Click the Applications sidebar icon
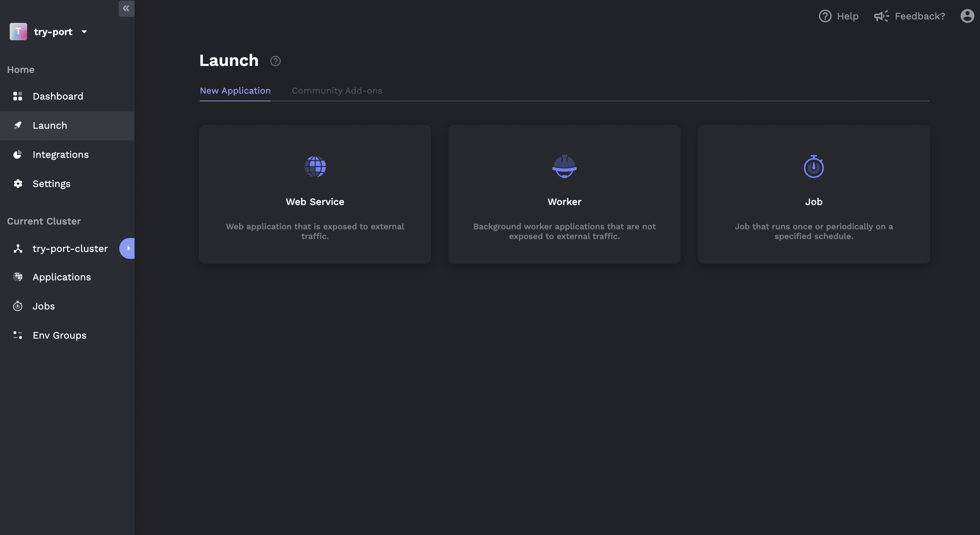The image size is (980, 535). click(x=18, y=277)
